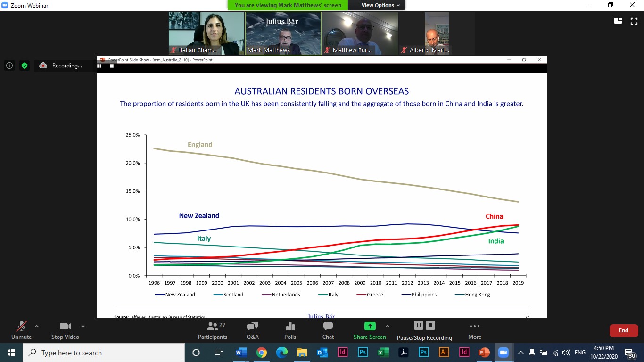644x362 pixels.
Task: Stop the camera video
Action: coord(65,330)
